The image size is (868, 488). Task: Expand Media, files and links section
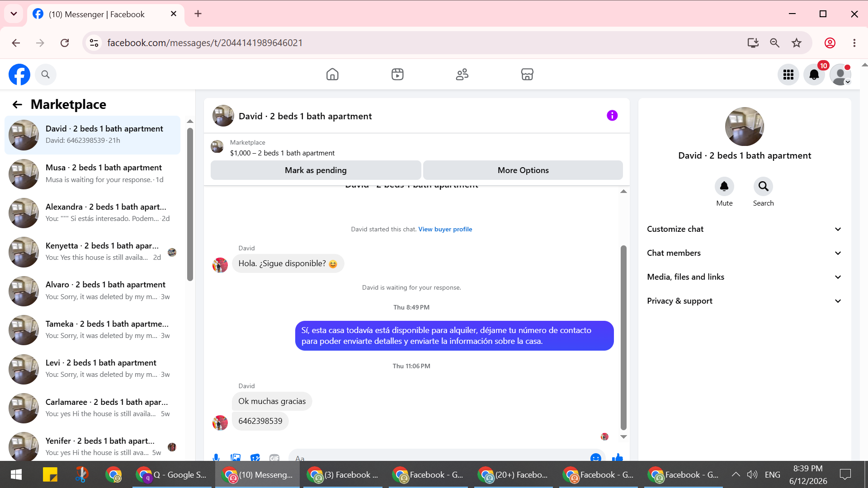point(744,277)
